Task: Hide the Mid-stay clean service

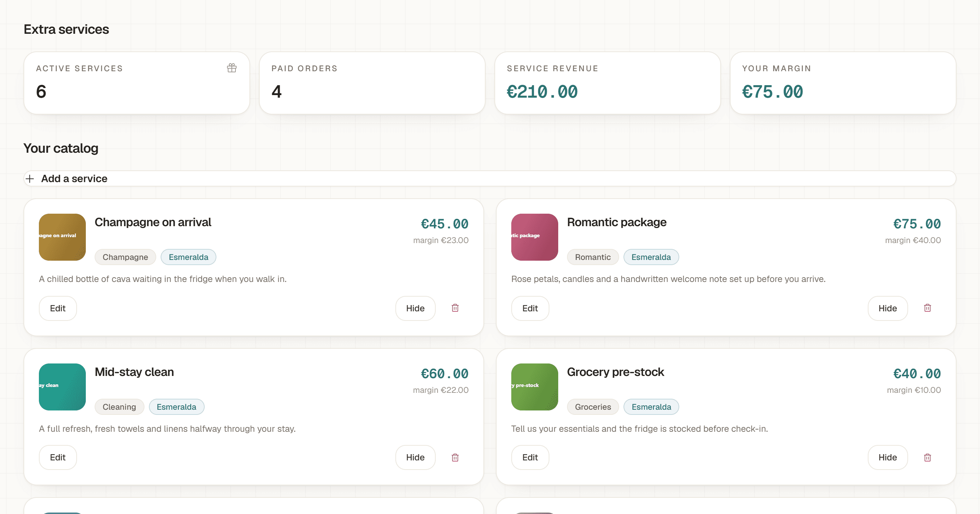Action: 415,457
